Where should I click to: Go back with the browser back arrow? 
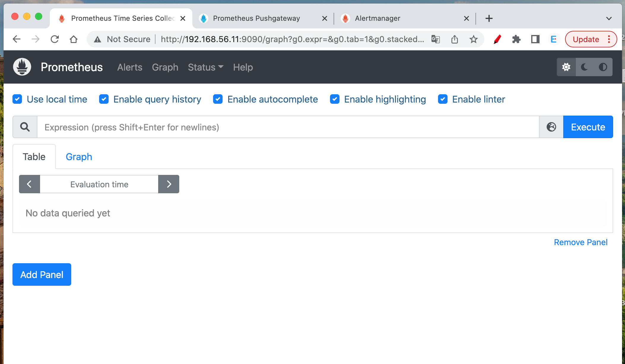click(x=17, y=39)
